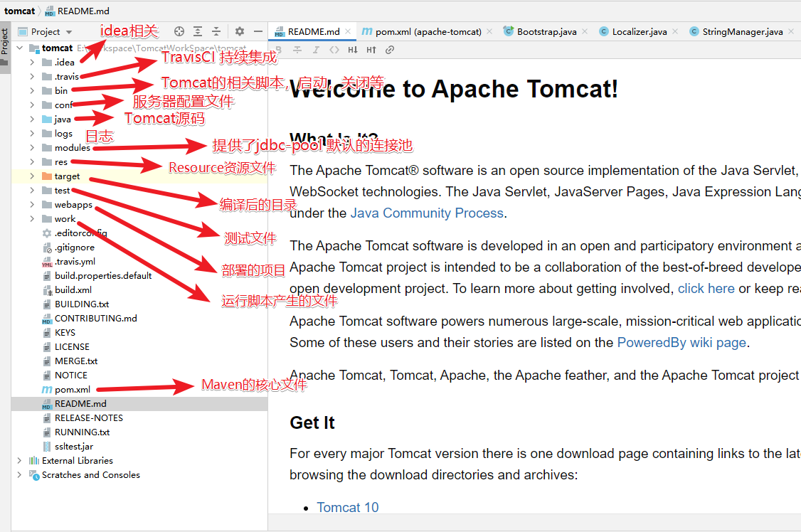Collapse the tomcat root project node
Viewport: 801px width, 532px height.
(x=20, y=48)
